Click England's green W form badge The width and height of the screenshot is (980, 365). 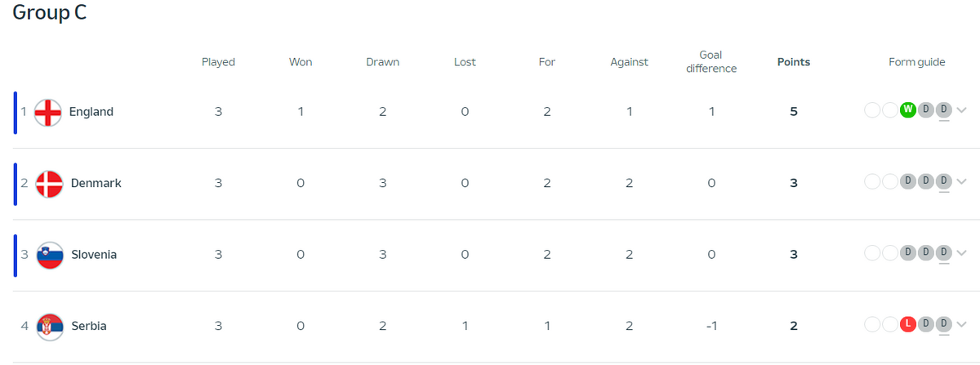tap(907, 110)
